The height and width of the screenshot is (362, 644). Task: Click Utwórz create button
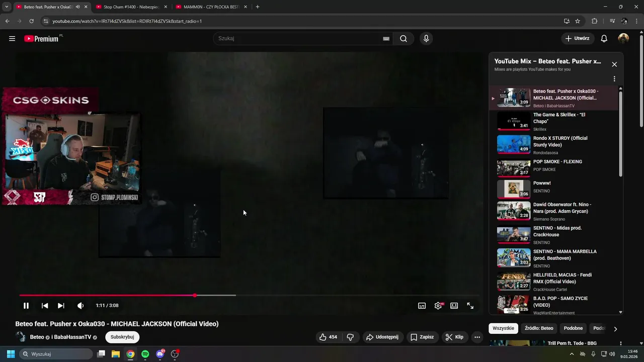pyautogui.click(x=578, y=39)
